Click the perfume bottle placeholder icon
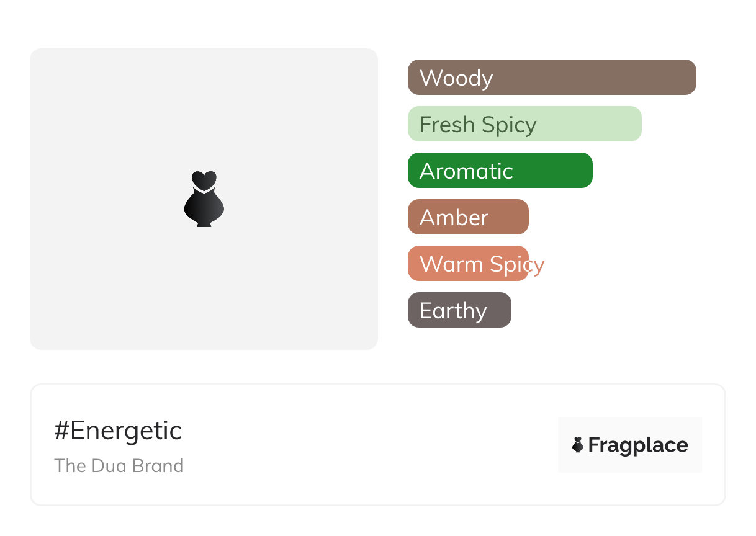 point(204,199)
